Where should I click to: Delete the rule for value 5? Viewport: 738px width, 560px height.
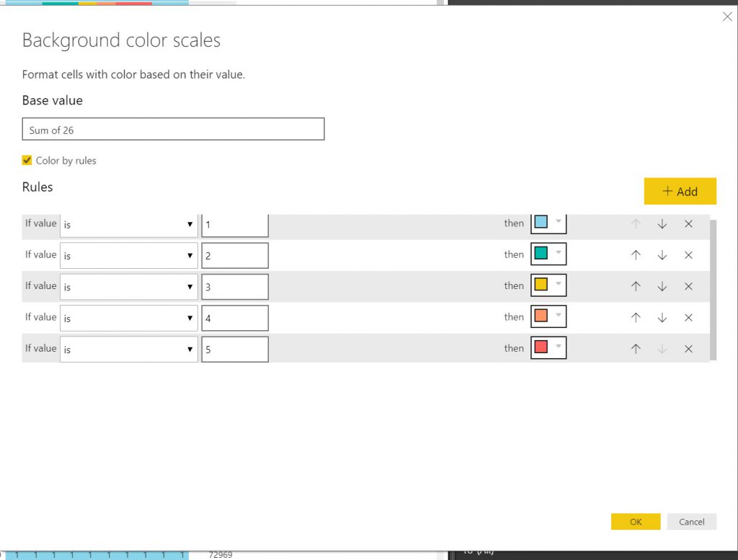pos(688,349)
